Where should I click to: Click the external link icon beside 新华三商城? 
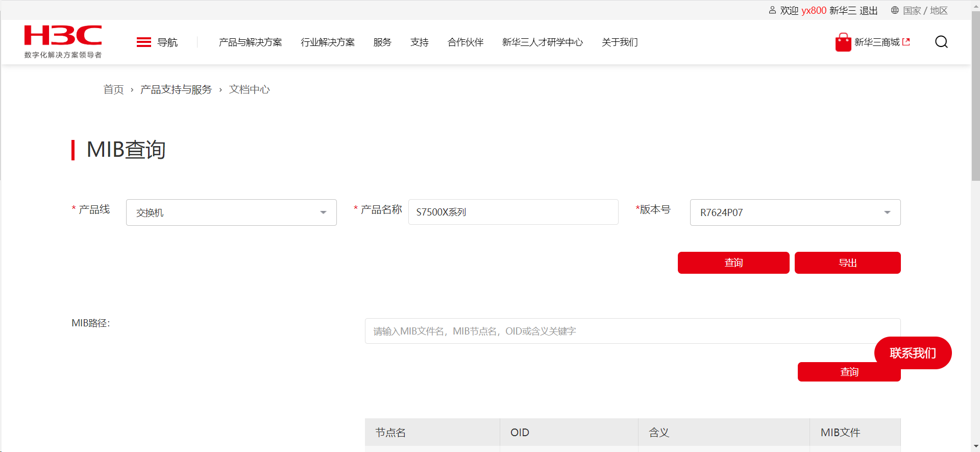point(906,42)
